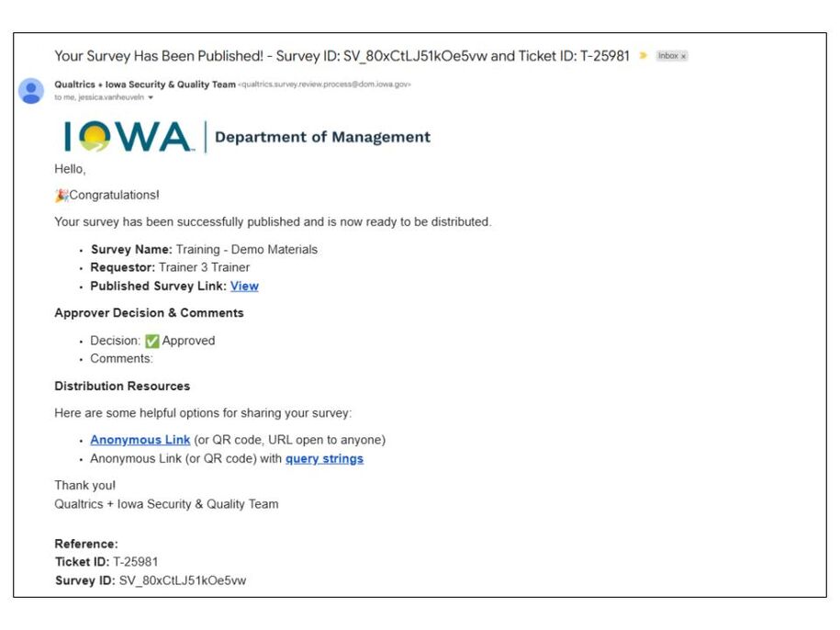Click the 'Hello,' greeting line
This screenshot has width=840, height=630.
[70, 169]
